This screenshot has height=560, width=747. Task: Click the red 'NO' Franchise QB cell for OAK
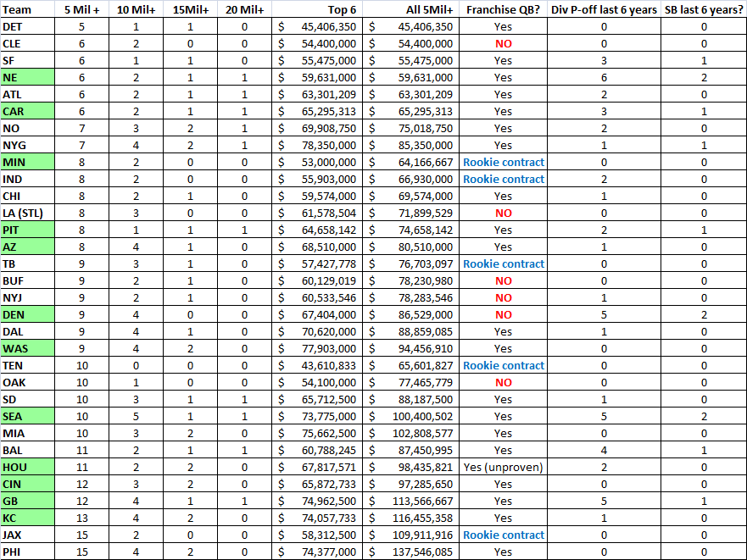pos(503,382)
